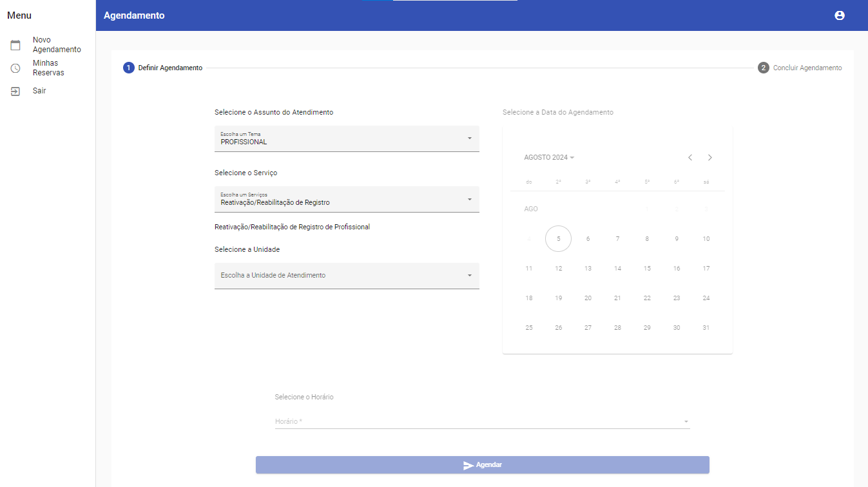Open the Escolha um Tema dropdown
Image resolution: width=868 pixels, height=487 pixels.
347,138
